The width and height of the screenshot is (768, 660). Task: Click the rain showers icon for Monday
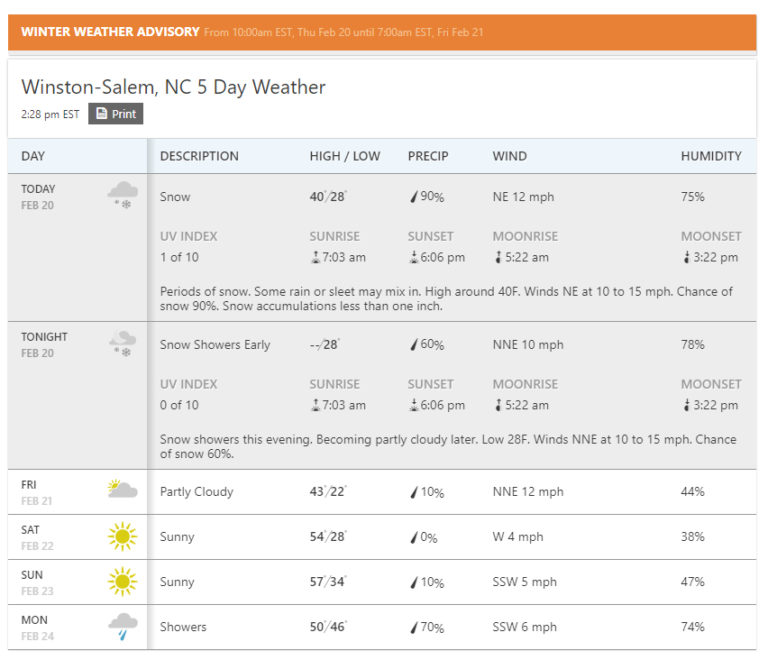[x=122, y=627]
